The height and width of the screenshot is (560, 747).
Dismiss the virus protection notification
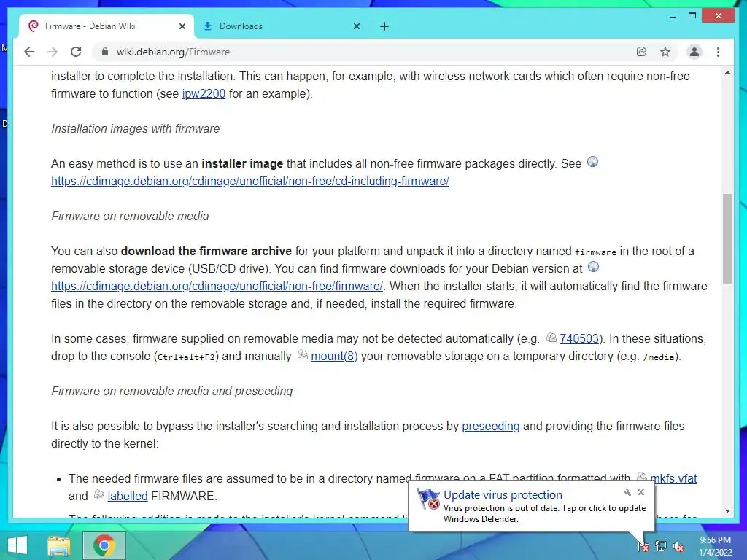(x=640, y=492)
